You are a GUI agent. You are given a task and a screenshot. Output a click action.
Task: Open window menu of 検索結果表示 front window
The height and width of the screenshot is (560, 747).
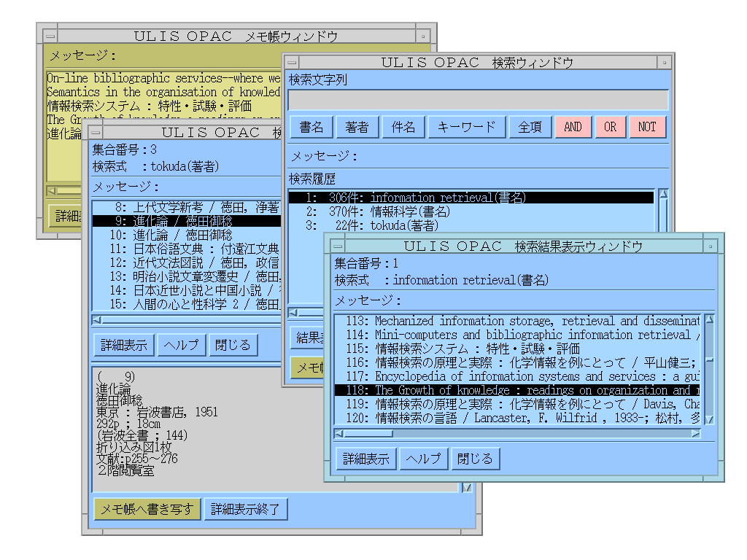click(x=337, y=246)
